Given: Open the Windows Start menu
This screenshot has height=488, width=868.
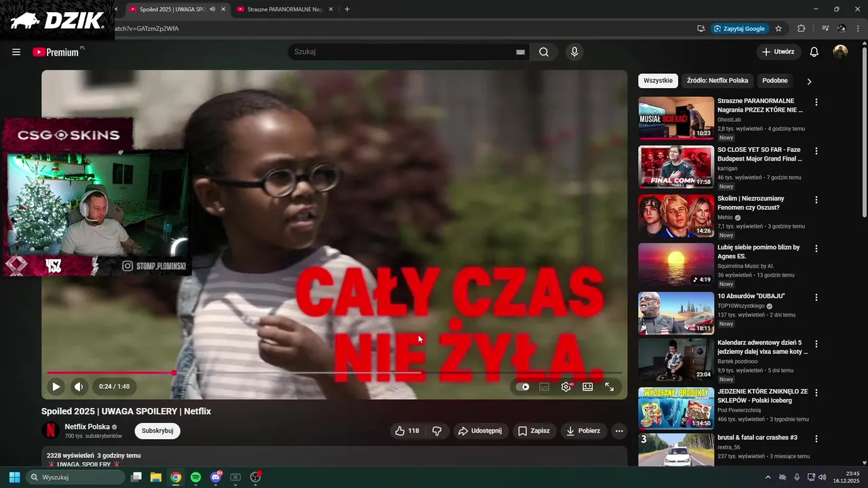Looking at the screenshot, I should (14, 477).
